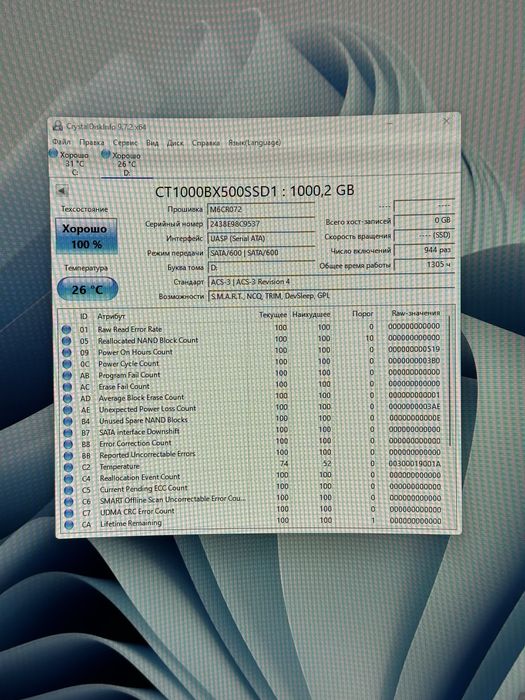Click the Порог column header
Viewport: 525px width, 700px height.
362,313
